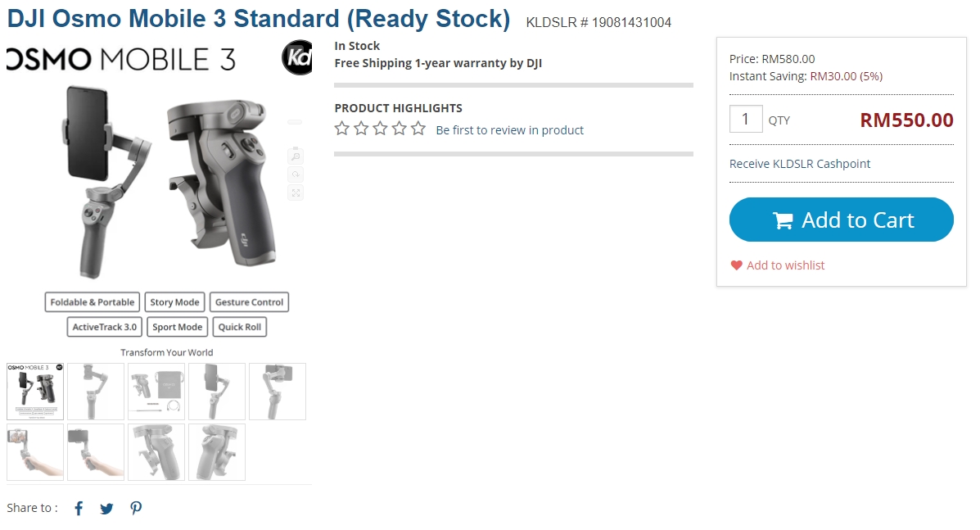Click the zoom out magnifier icon
Viewport: 980px width, 530px height.
pyautogui.click(x=296, y=156)
